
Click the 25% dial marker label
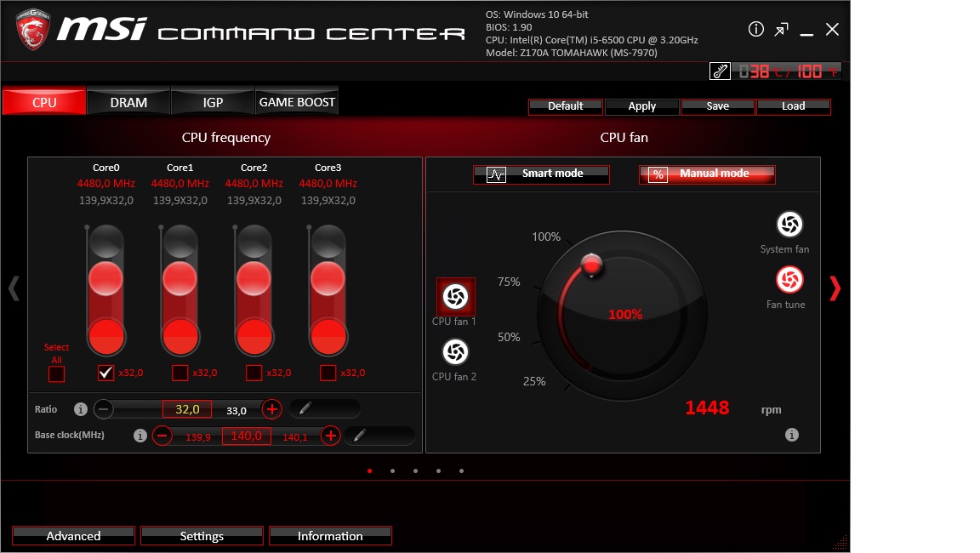tap(534, 381)
